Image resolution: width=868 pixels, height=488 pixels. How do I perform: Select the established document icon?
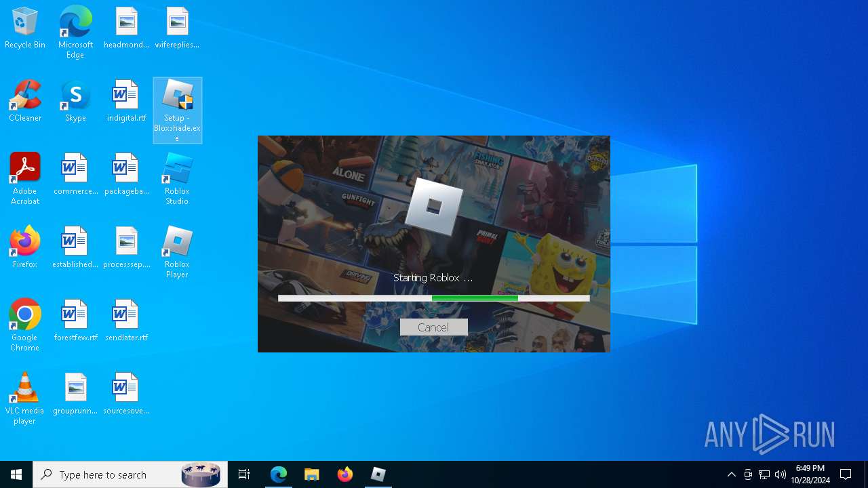pos(75,248)
